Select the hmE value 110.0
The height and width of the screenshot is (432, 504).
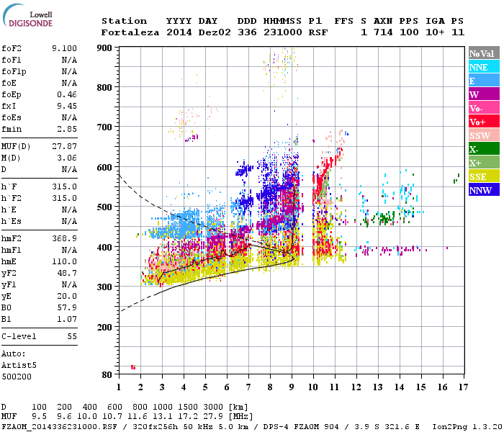coord(64,261)
